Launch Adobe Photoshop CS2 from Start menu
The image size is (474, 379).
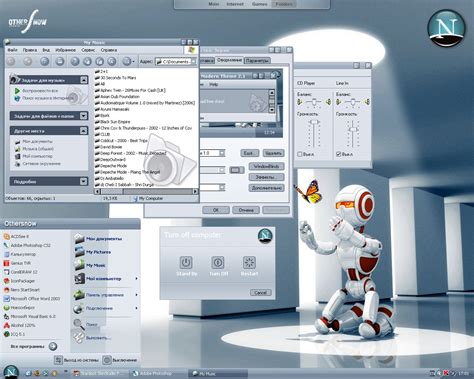point(27,245)
